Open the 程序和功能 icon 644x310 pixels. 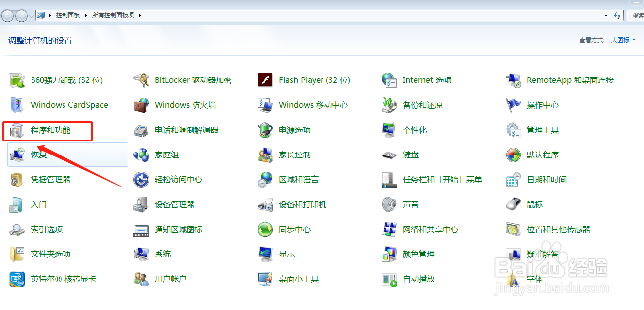[x=17, y=130]
